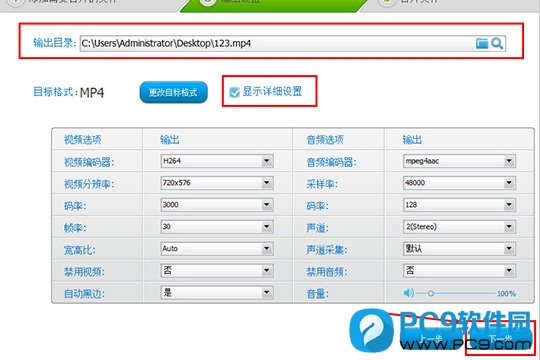The image size is (540, 360).
Task: Expand the 采样率 dropdown showing 48000
Action: (459, 183)
